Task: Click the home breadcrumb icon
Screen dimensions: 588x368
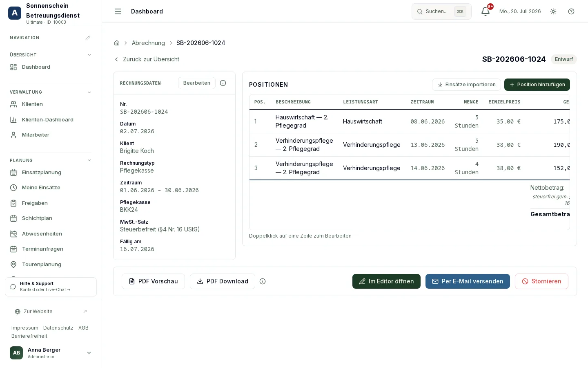Action: click(117, 43)
